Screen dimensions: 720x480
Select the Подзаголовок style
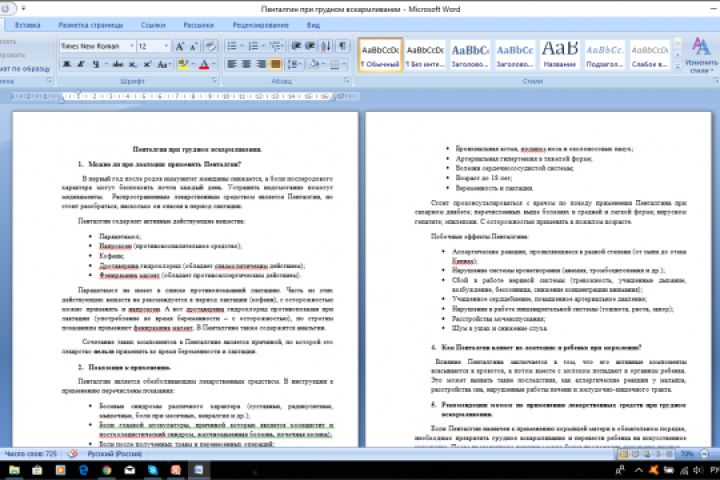[x=605, y=55]
